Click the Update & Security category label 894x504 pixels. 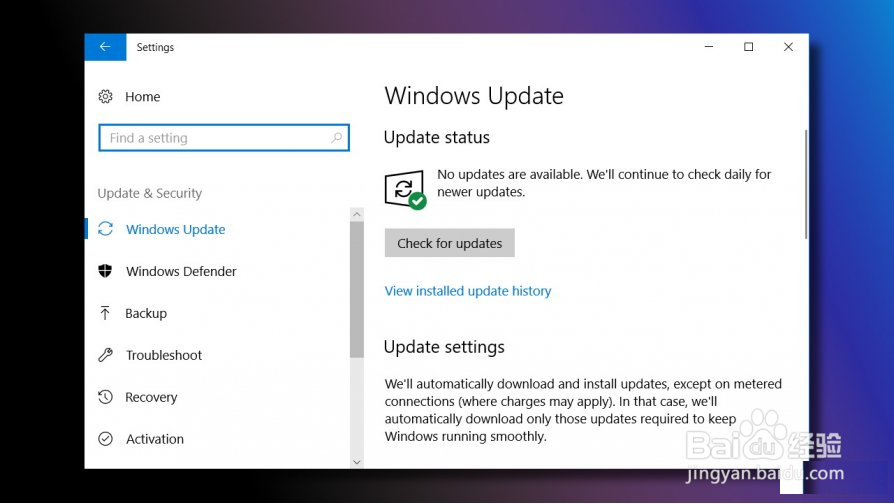[x=149, y=193]
